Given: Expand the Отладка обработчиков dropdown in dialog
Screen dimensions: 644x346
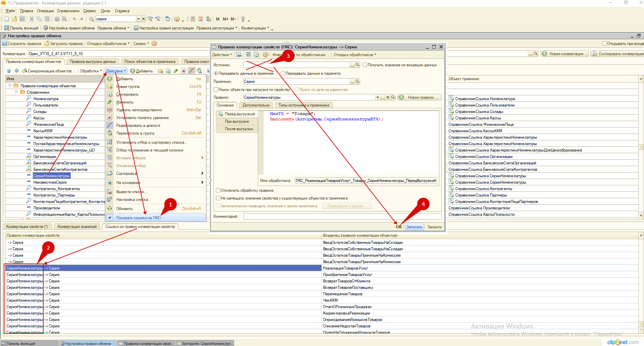Looking at the screenshot, I should point(355,55).
